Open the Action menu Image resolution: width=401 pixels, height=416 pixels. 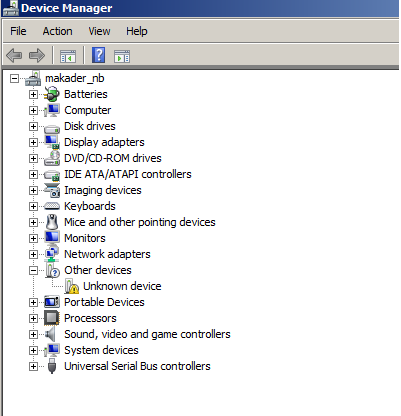57,31
